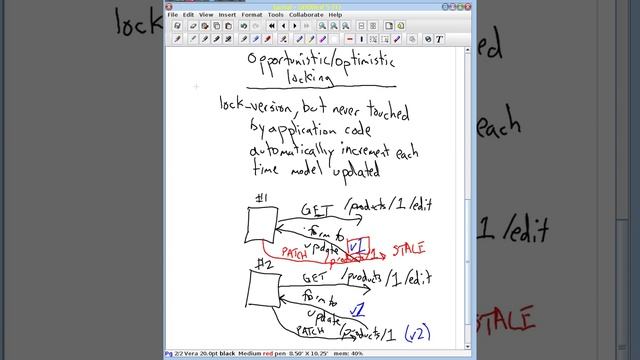The height and width of the screenshot is (360, 640).
Task: Click the greyed-out Redo icon
Action: [x=256, y=26]
